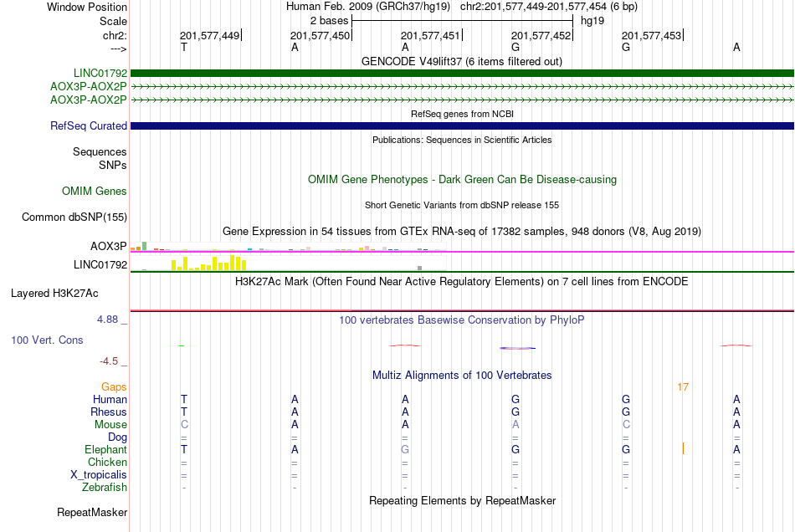Screen dimensions: 795x532
Task: Click the dark blue RefSeq Curated bar
Action: coord(462,125)
